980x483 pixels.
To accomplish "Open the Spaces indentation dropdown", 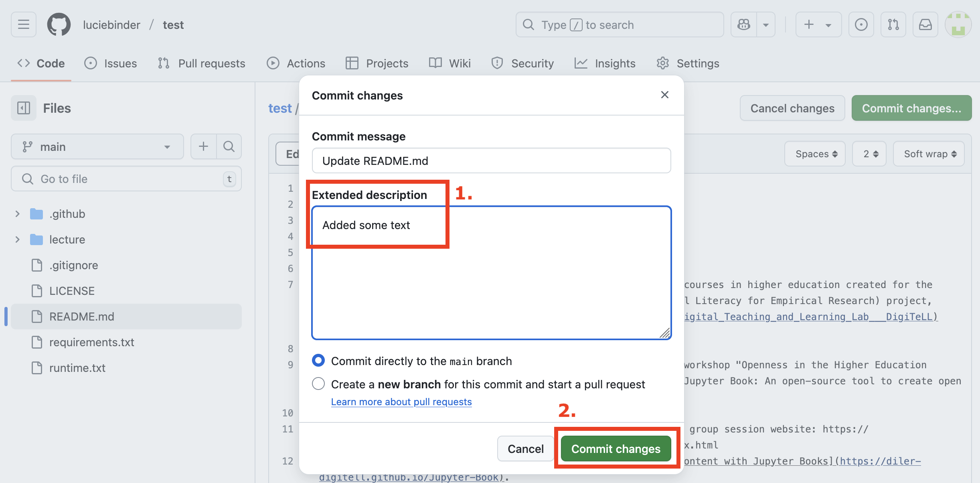I will pyautogui.click(x=815, y=154).
